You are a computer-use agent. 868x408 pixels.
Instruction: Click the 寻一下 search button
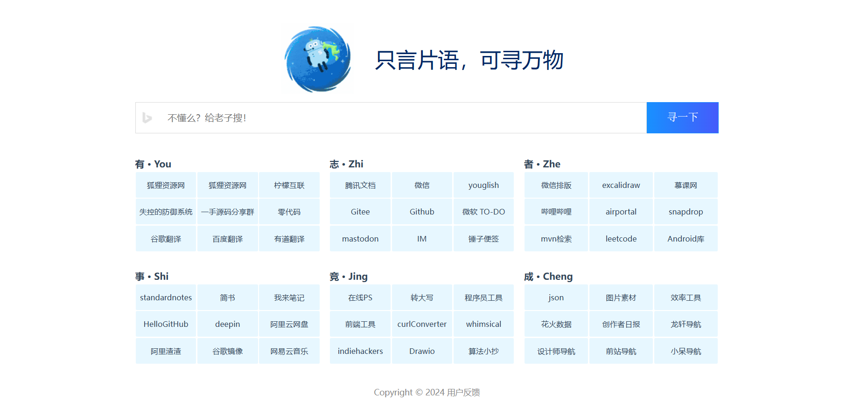pos(682,118)
